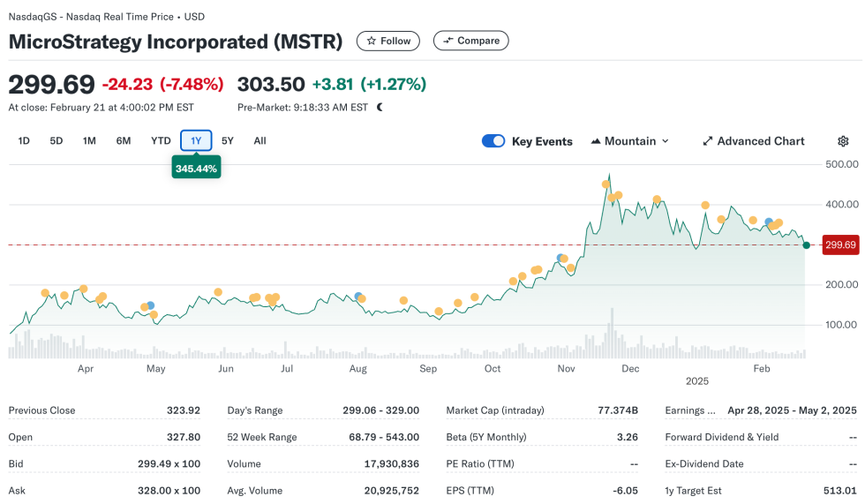Select the YTD time range
The width and height of the screenshot is (865, 504).
(x=161, y=141)
